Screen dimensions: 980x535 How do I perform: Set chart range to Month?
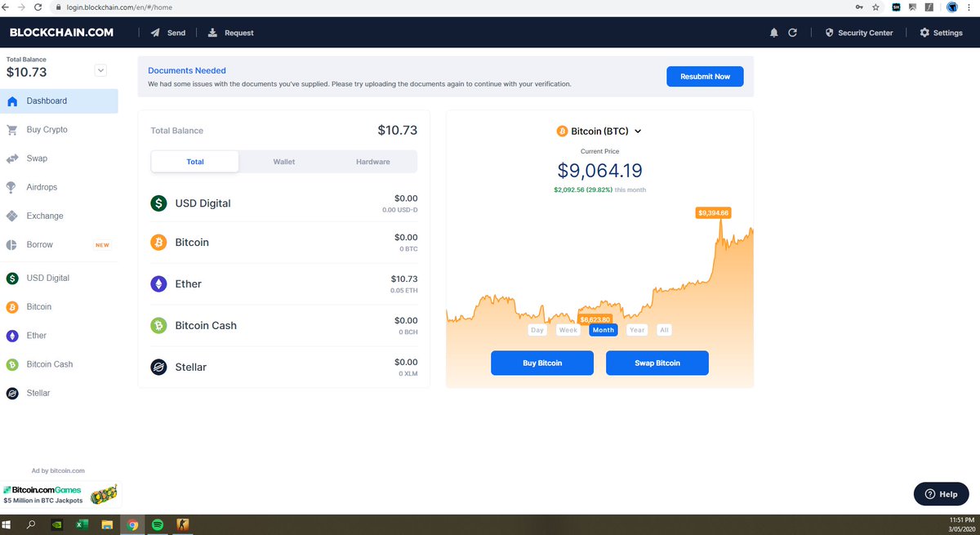click(604, 330)
